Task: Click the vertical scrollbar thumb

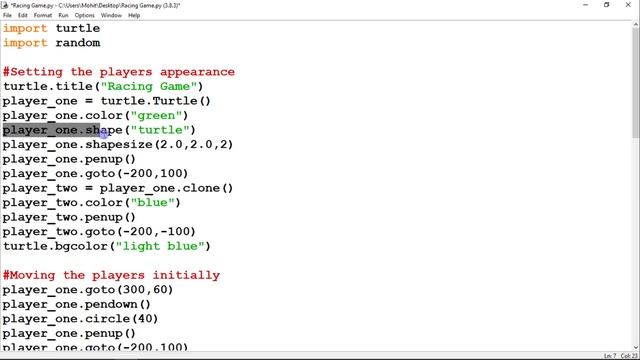Action: point(636,82)
